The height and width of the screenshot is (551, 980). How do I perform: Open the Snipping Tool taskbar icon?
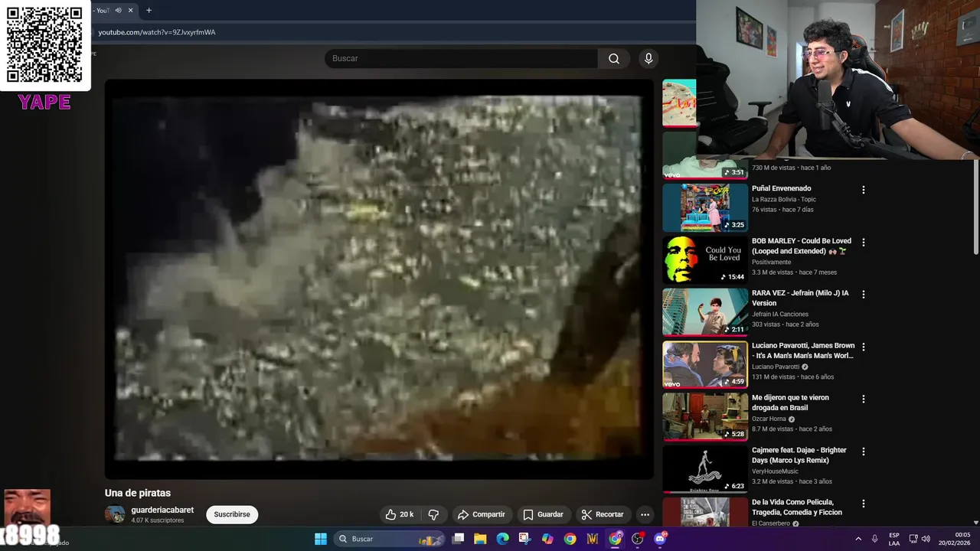click(x=524, y=539)
